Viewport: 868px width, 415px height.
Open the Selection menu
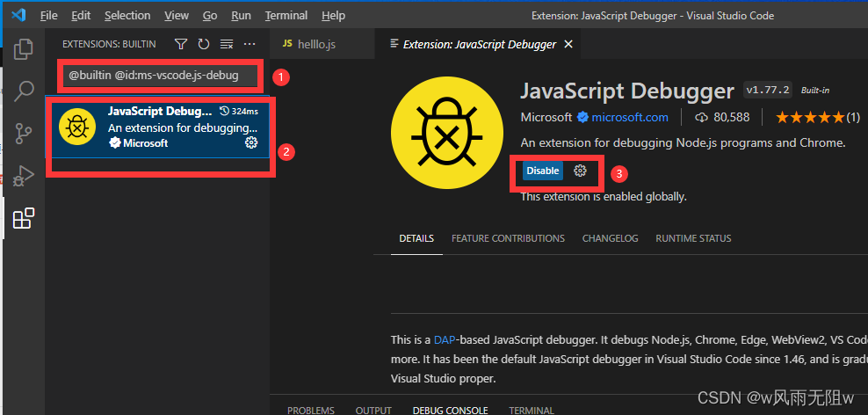(127, 16)
